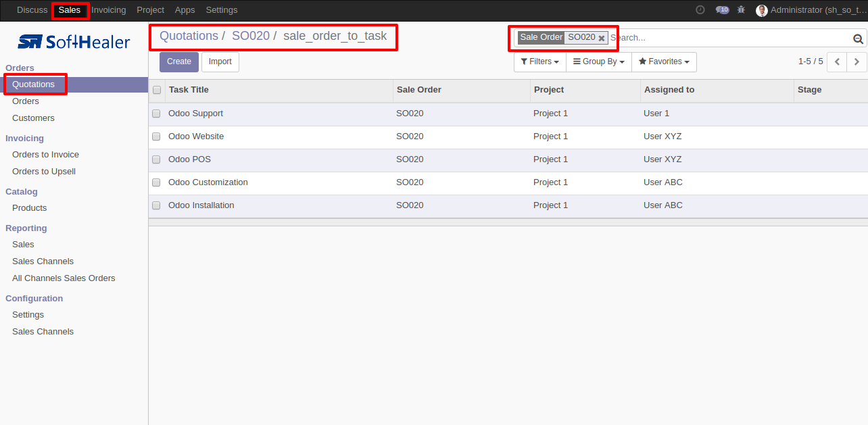This screenshot has height=425, width=868.
Task: Open the Group By dropdown
Action: (598, 61)
